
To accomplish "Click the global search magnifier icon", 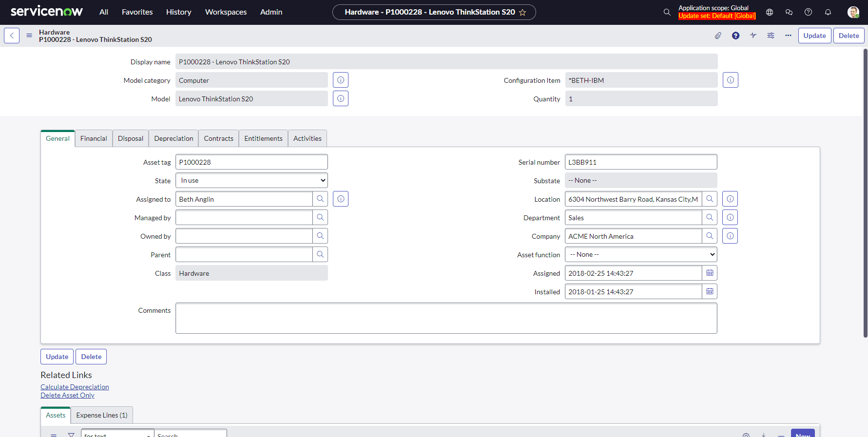I will (x=667, y=12).
